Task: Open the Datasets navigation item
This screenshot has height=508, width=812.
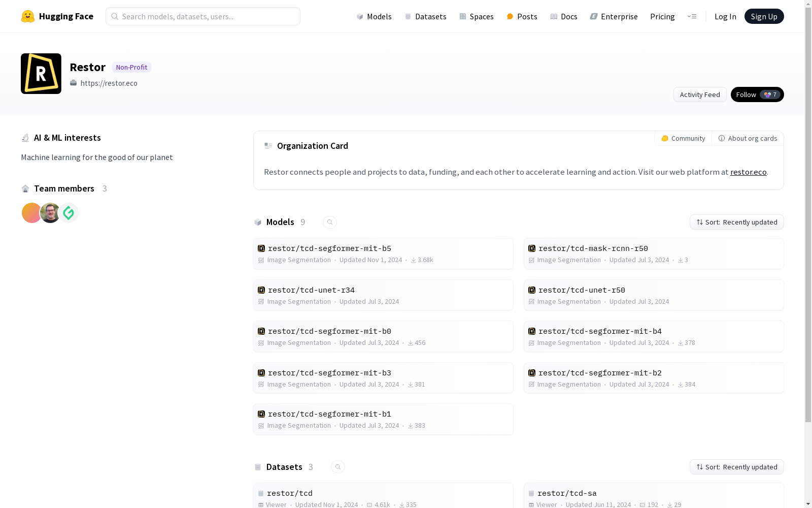Action: (425, 16)
